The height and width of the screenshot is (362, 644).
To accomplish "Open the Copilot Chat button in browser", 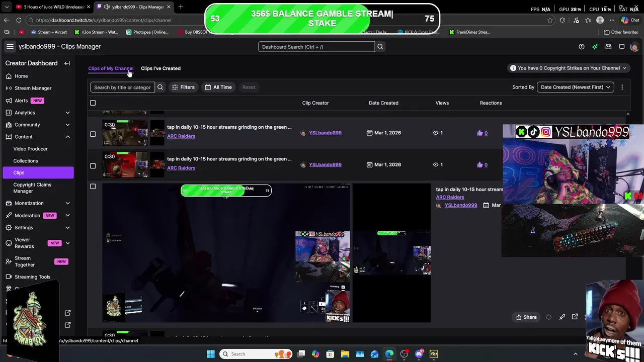I will [x=630, y=20].
